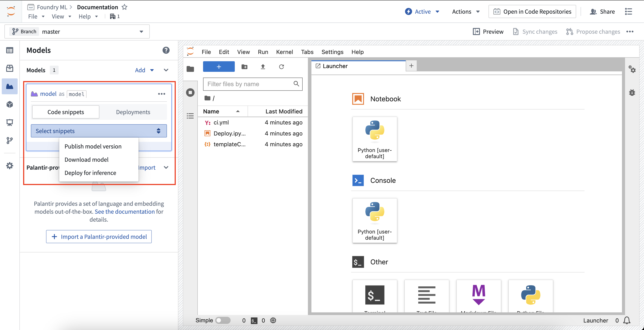Open the debugger bug icon
Image resolution: width=644 pixels, height=330 pixels.
(x=632, y=93)
